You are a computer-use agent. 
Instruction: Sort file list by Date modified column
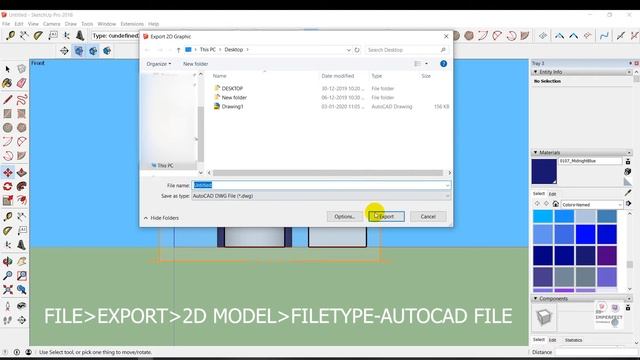pos(337,76)
